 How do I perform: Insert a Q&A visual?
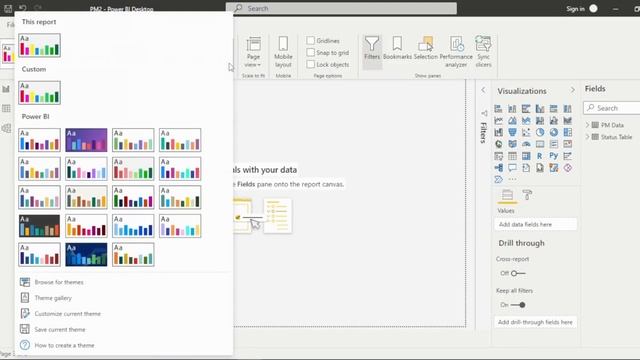[512, 168]
